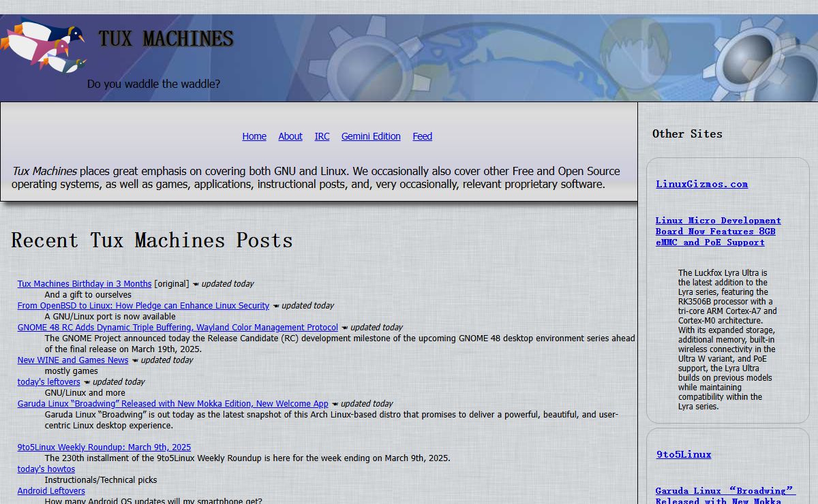Click the arrow icon after New WINE and Games News

tap(135, 360)
